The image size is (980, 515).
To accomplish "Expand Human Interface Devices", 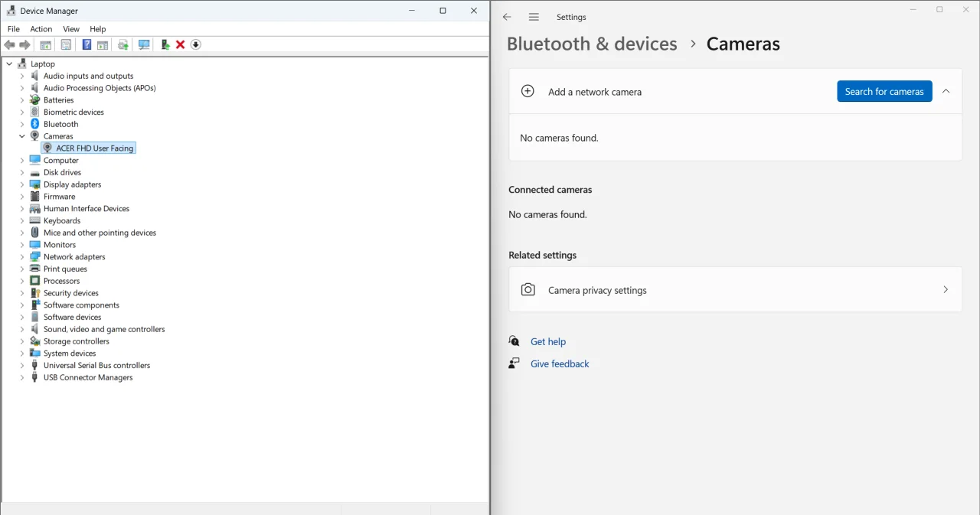I will click(x=22, y=209).
